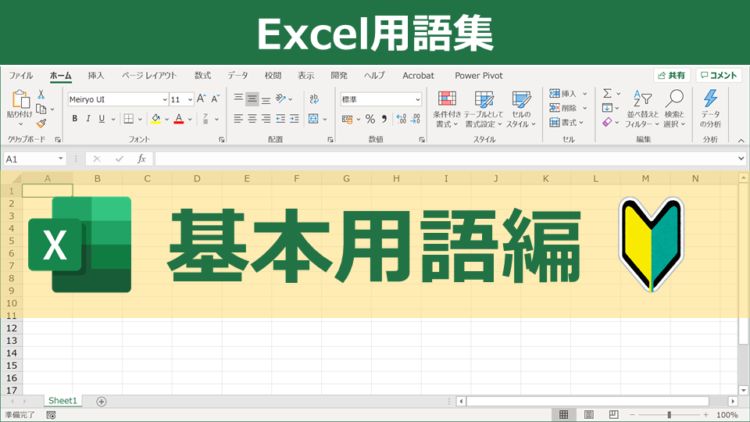The image size is (750, 422).
Task: Increase decimal places icon
Action: coord(401,119)
